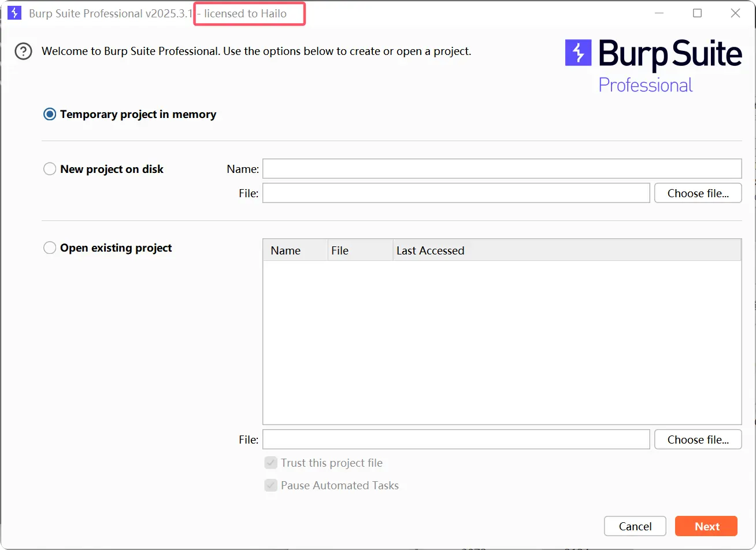Viewport: 756px width, 550px height.
Task: Sort projects by the Name column
Action: pos(286,250)
